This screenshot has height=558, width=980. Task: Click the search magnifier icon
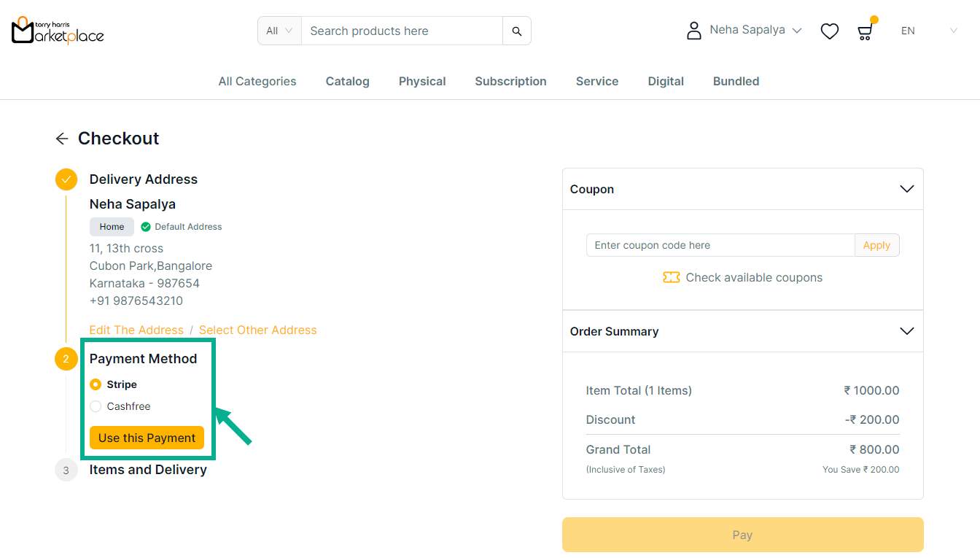coord(516,31)
